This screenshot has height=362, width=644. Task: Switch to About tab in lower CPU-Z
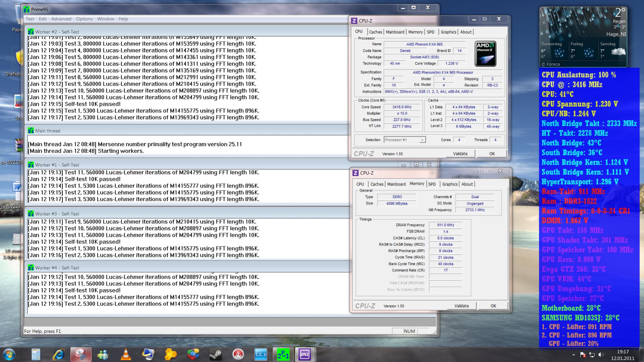467,184
